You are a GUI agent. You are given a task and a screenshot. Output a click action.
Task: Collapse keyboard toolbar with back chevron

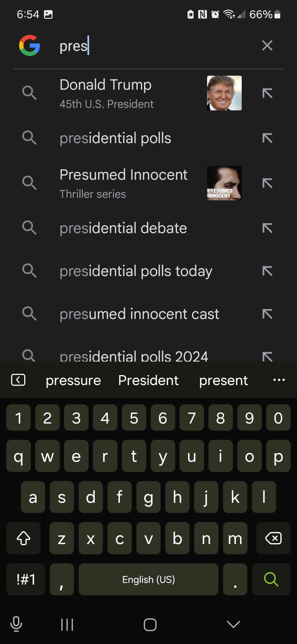pos(18,380)
